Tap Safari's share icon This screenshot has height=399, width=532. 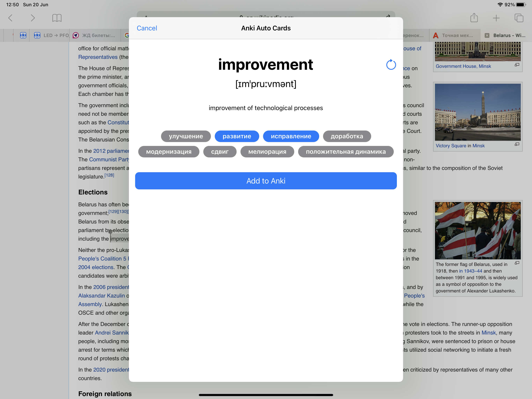[474, 18]
